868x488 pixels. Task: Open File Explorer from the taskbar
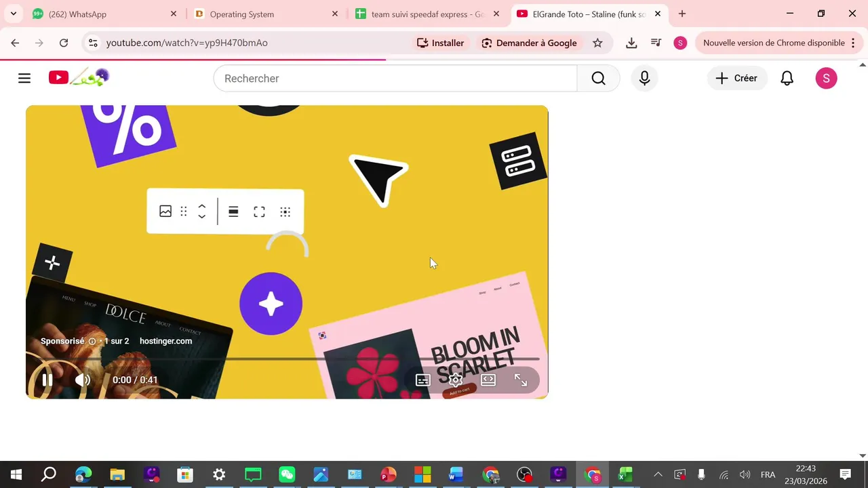tap(117, 474)
